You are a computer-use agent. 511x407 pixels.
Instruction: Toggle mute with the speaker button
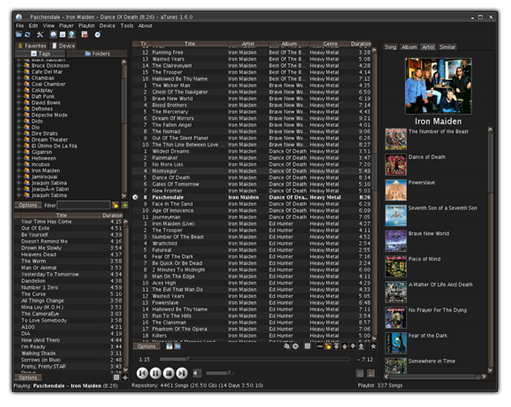coord(197,373)
